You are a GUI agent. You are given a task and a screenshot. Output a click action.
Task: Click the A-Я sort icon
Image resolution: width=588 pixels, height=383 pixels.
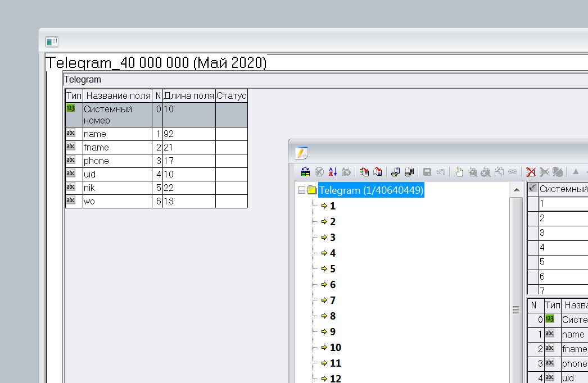(x=332, y=172)
